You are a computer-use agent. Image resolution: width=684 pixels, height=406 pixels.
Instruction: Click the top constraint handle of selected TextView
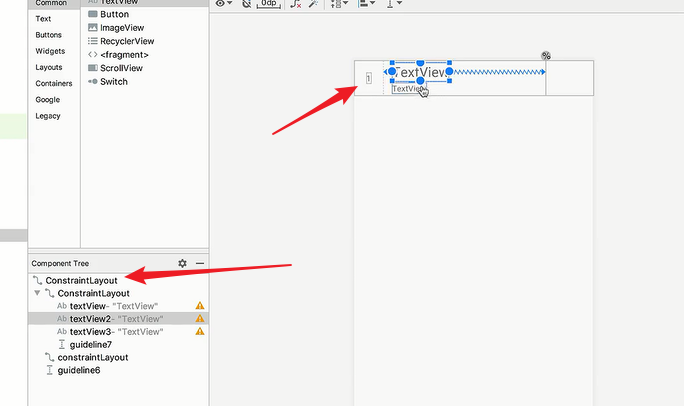click(x=420, y=63)
